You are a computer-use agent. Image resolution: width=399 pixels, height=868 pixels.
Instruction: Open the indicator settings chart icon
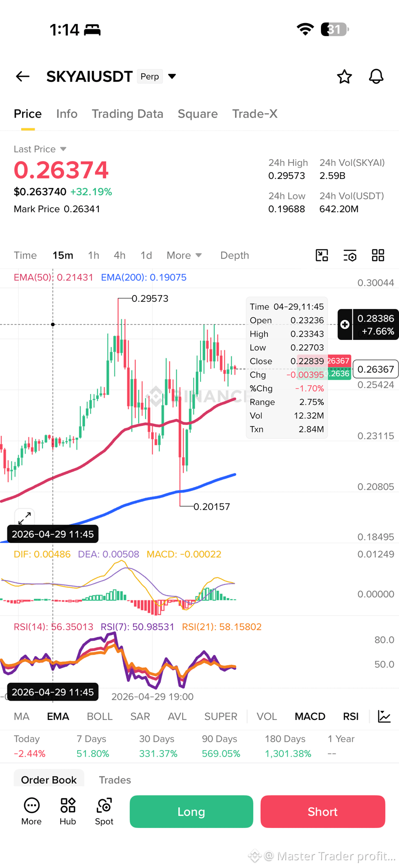click(384, 717)
